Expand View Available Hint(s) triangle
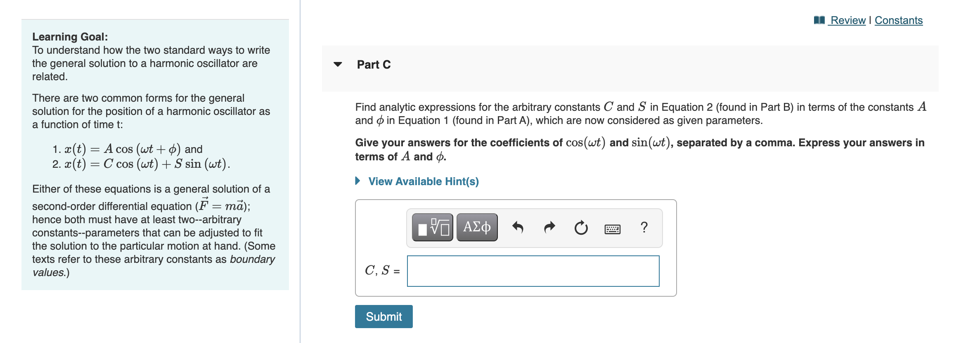Screen dimensions: 980x343 358,181
